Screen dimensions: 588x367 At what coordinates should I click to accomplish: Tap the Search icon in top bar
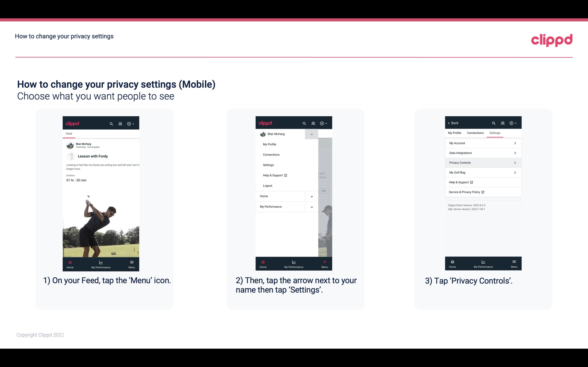pos(112,123)
